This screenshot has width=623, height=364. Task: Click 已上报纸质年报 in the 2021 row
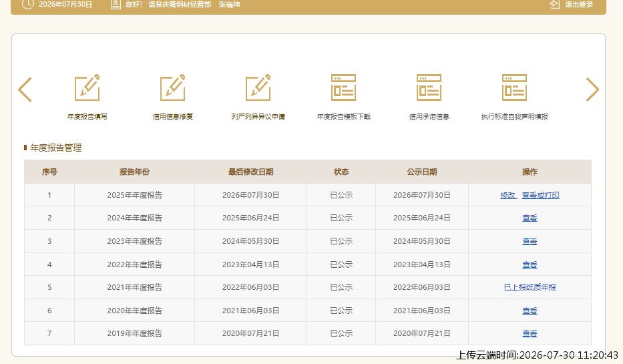(x=530, y=287)
